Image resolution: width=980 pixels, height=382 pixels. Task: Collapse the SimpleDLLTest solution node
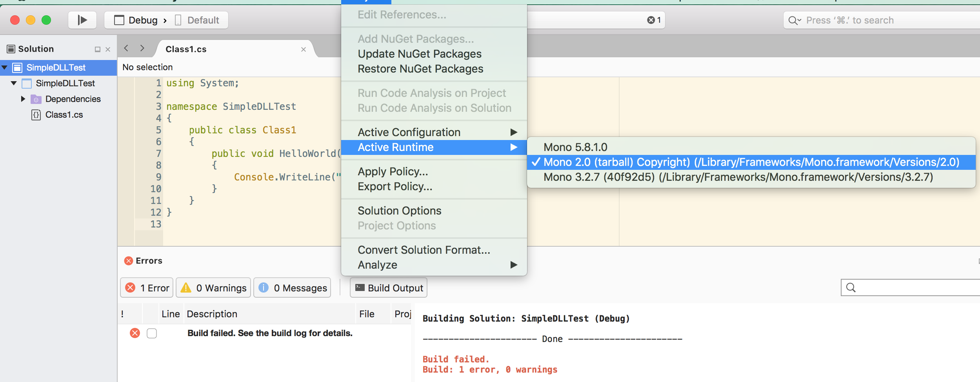click(5, 67)
